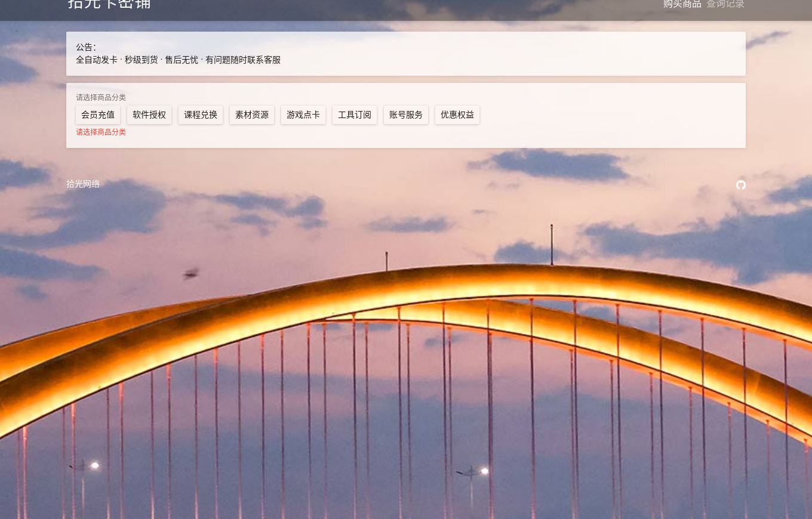Open the 购买商品 nav item
The image size is (812, 519).
[682, 4]
